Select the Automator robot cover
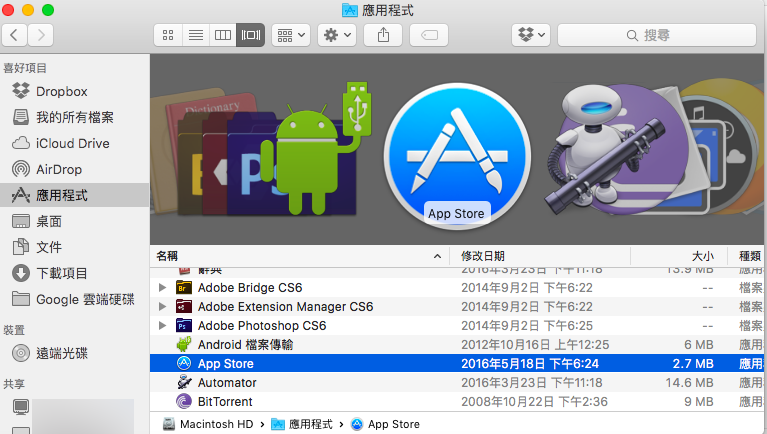Viewport: 767px width, 434px height. point(604,149)
